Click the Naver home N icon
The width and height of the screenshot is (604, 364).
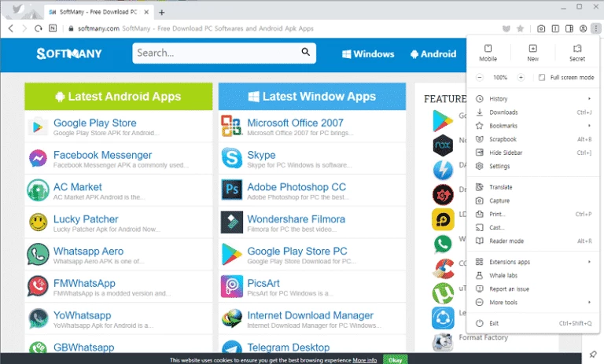pos(53,28)
